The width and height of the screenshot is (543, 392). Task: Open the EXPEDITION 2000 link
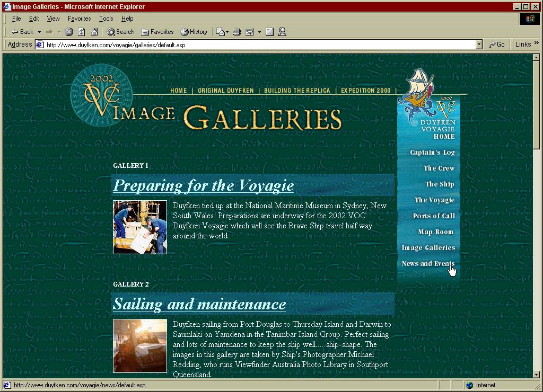point(365,91)
